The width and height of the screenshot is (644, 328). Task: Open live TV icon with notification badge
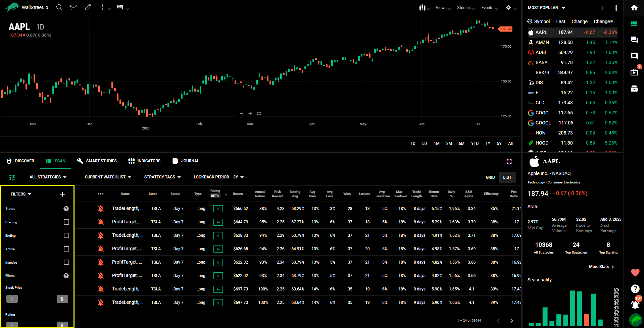(634, 72)
